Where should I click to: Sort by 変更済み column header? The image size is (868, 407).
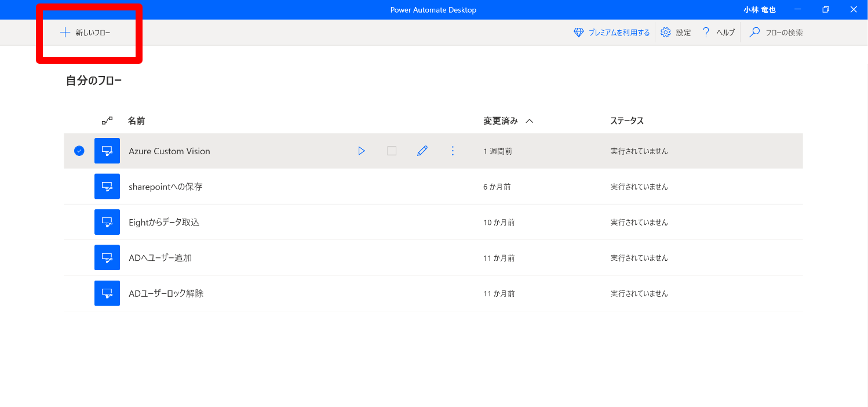click(x=501, y=121)
